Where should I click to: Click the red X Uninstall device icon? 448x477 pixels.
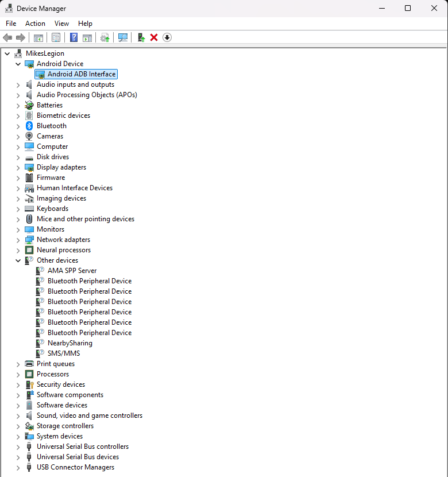tap(154, 37)
